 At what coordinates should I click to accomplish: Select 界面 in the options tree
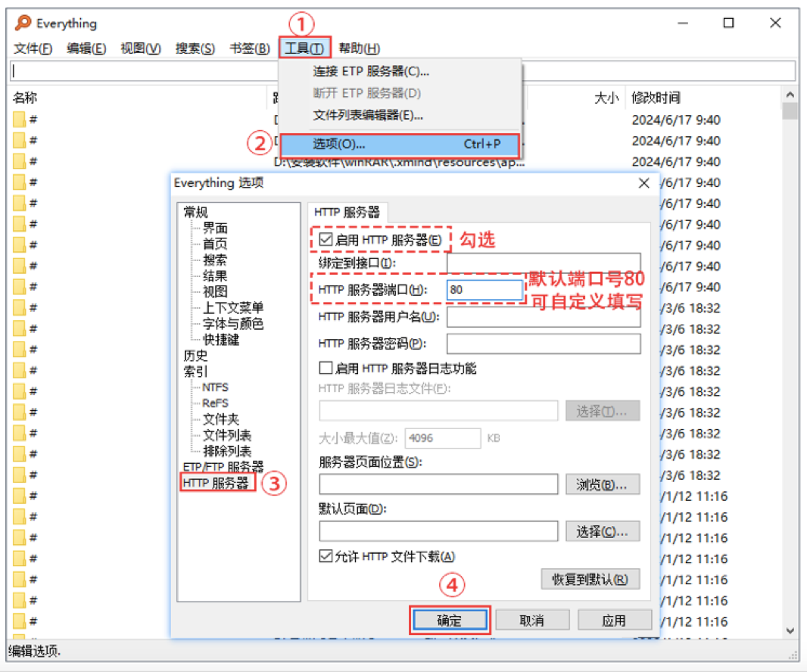point(215,228)
